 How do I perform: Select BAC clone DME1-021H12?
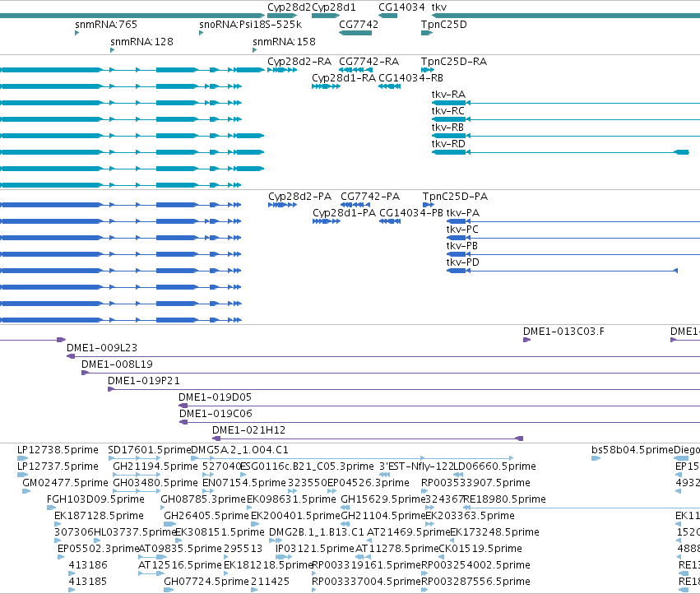pyautogui.click(x=368, y=439)
